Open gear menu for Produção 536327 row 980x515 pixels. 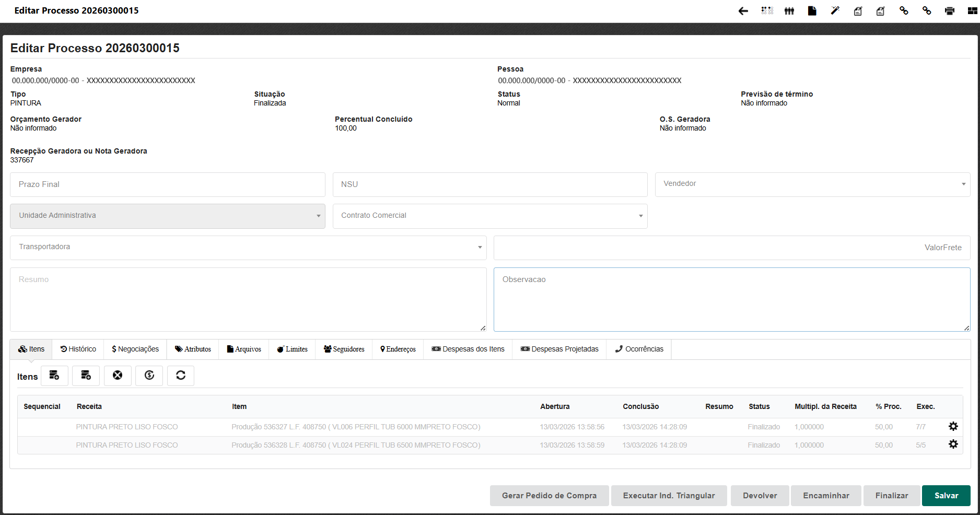coord(953,427)
